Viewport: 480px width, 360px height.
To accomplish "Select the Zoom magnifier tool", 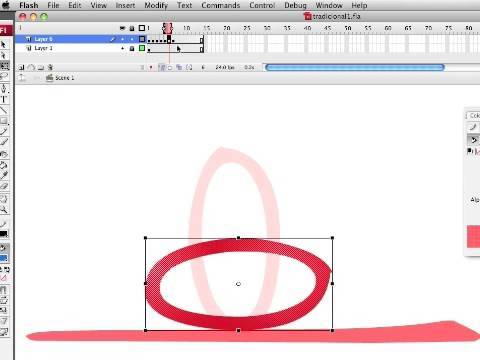I will [x=4, y=210].
